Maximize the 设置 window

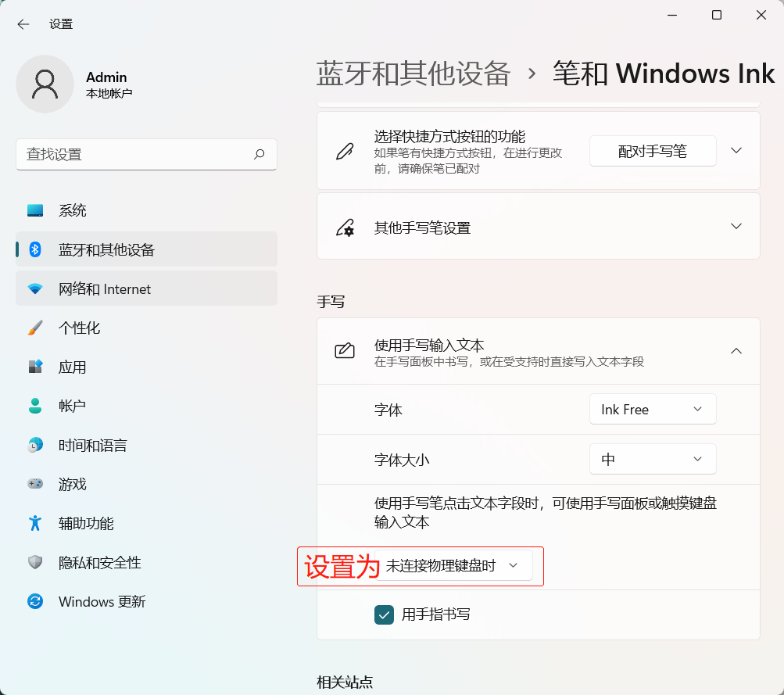tap(717, 16)
